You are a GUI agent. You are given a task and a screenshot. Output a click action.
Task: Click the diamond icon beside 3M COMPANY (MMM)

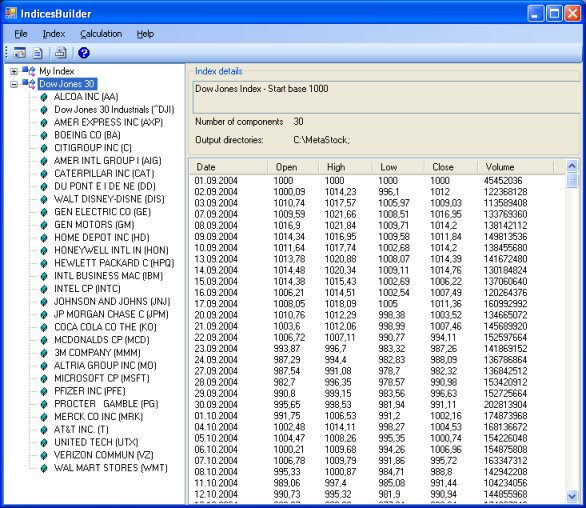click(44, 352)
